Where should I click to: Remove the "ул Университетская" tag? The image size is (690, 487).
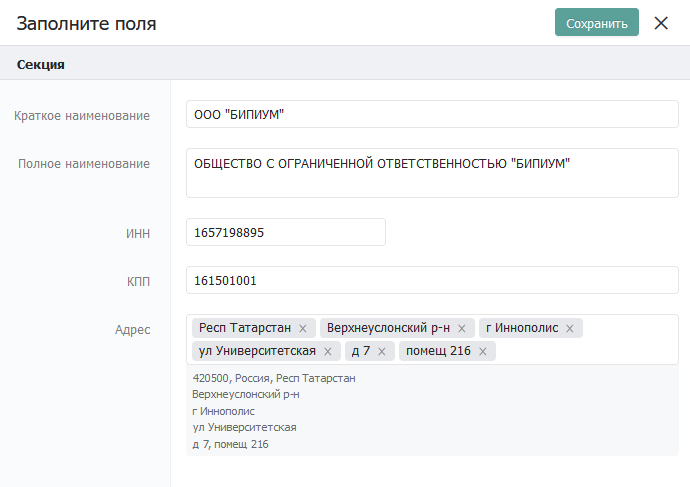328,351
